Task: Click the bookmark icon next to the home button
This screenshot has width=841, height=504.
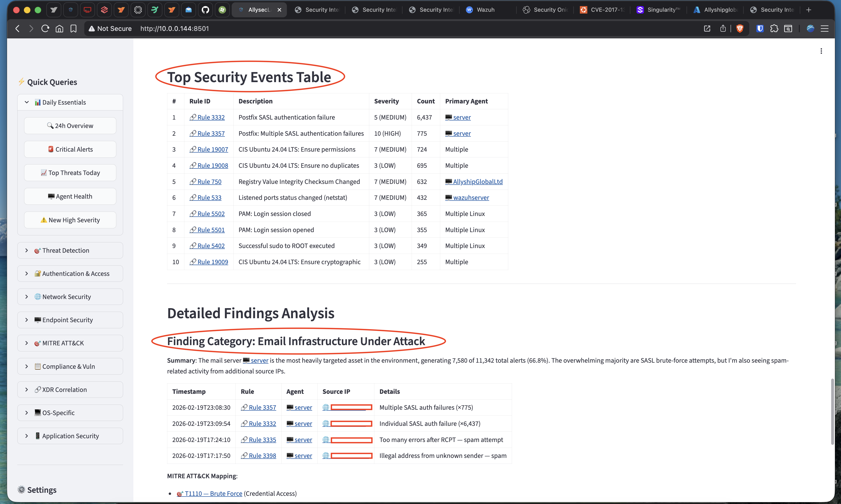Action: coord(73,29)
